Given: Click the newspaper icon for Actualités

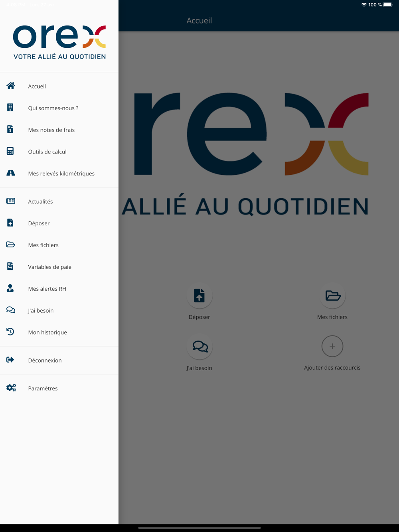Looking at the screenshot, I should tap(11, 201).
